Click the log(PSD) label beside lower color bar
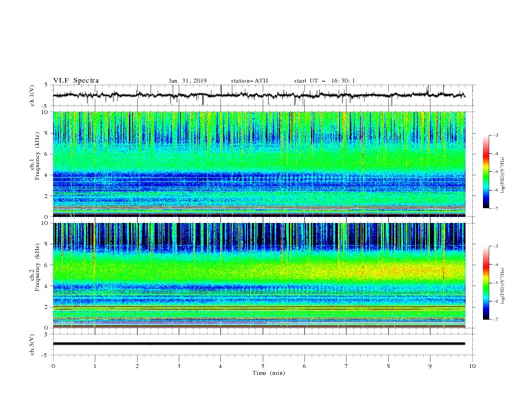Image resolution: width=532 pixels, height=411 pixels. 503,286
